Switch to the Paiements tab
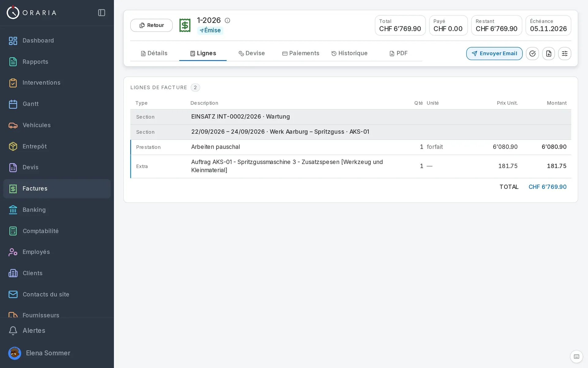Screen dimensions: 588x368 pyautogui.click(x=301, y=53)
